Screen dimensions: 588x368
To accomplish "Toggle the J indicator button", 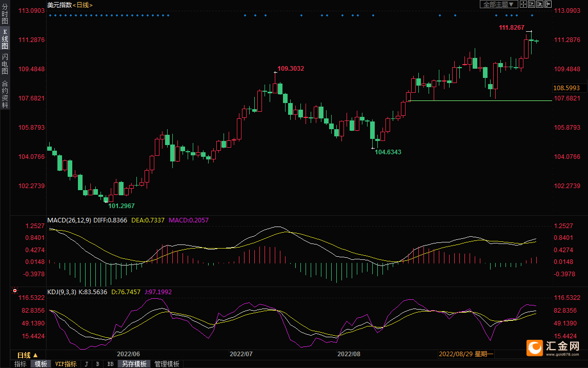I will pos(86,364).
